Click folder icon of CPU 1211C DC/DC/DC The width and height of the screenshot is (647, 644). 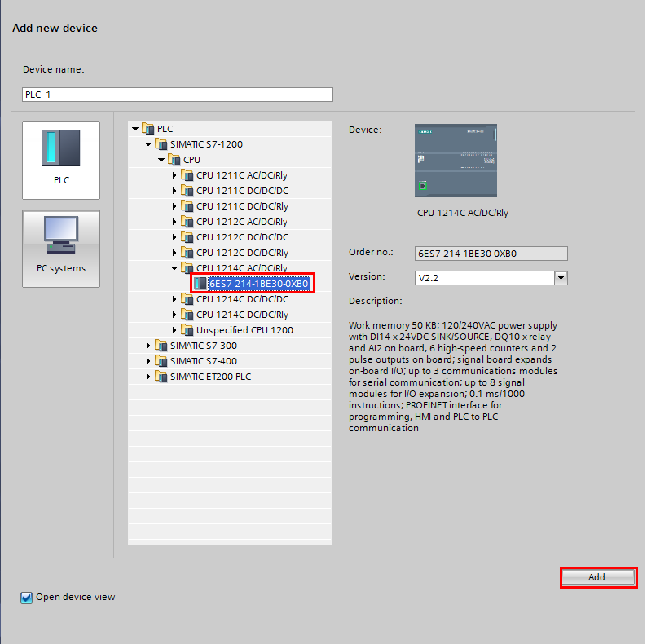tap(187, 191)
